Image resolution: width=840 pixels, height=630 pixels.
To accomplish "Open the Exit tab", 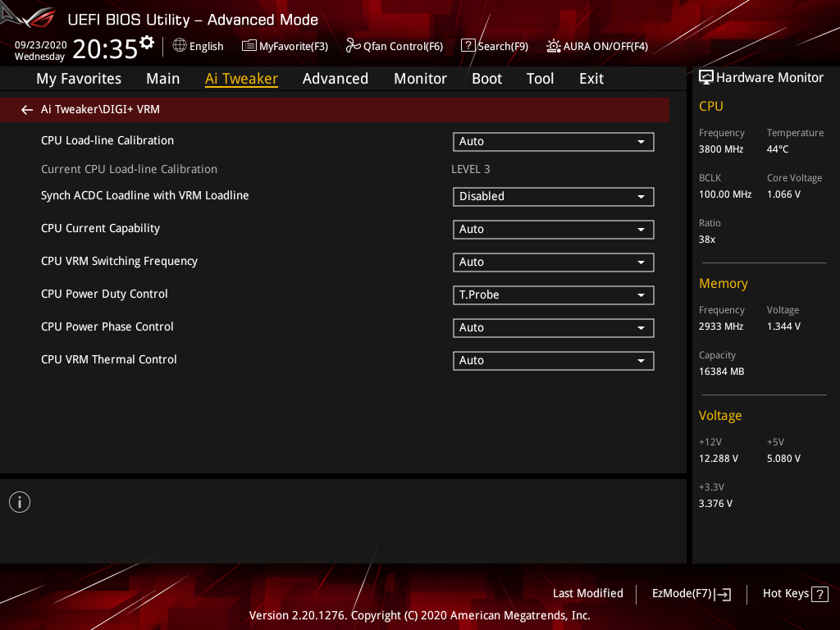I will [x=591, y=79].
